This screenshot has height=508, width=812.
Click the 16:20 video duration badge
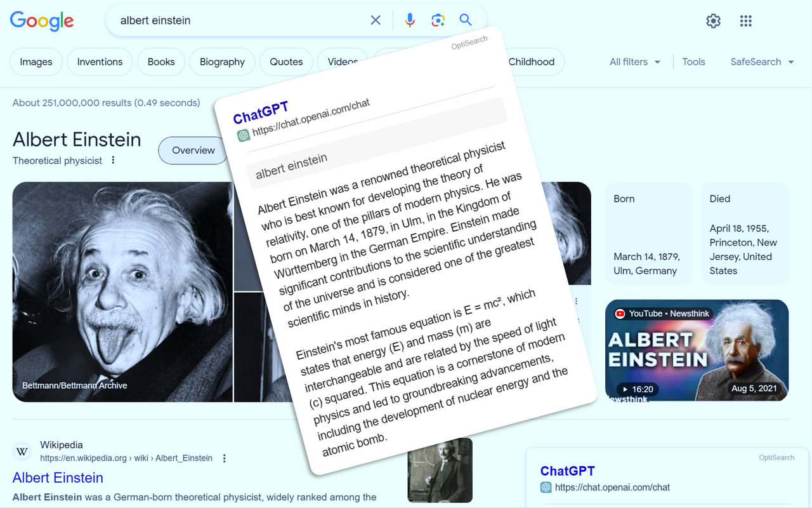click(638, 389)
